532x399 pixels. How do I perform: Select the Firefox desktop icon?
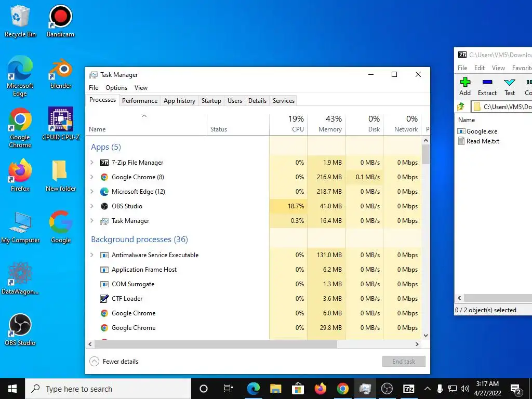[x=20, y=175]
